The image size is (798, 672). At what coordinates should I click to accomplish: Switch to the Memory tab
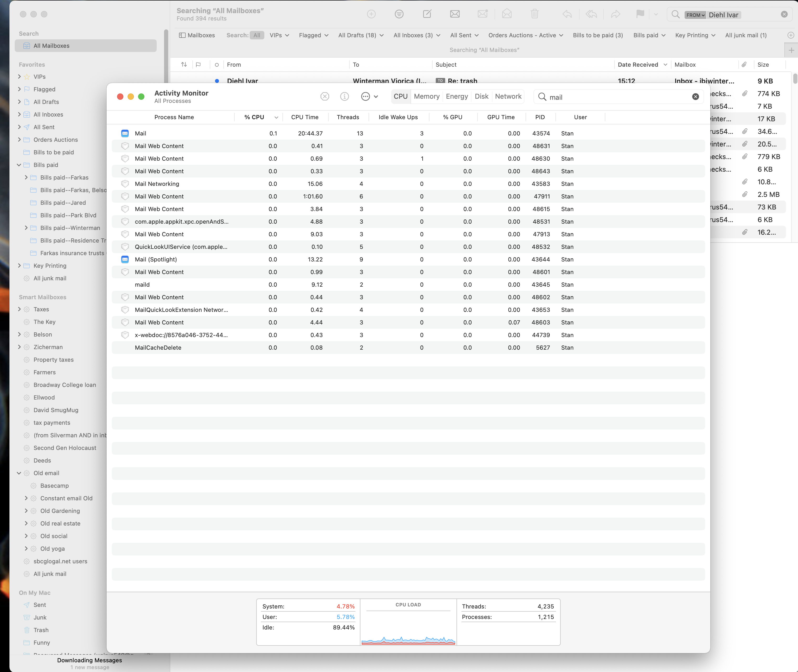click(426, 97)
